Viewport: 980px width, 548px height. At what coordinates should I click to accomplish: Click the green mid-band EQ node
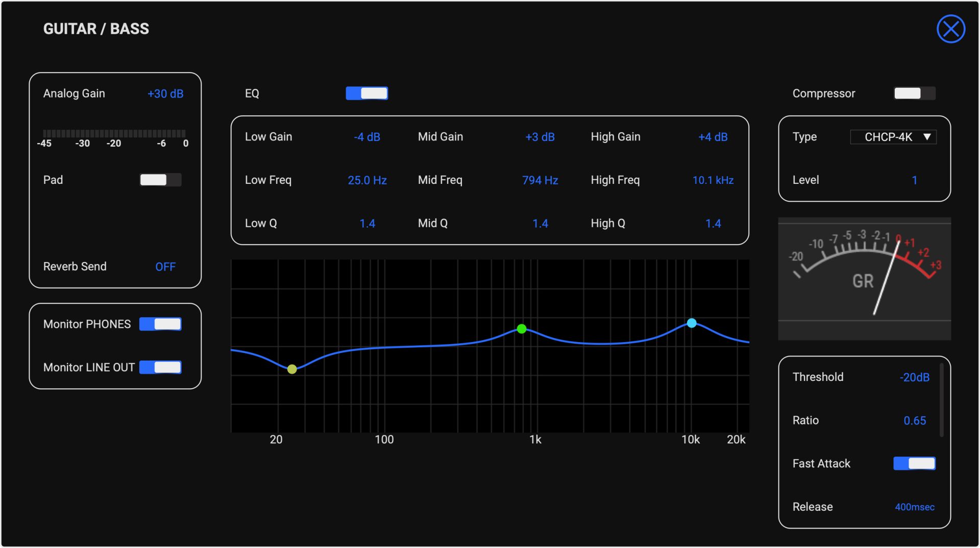click(521, 329)
